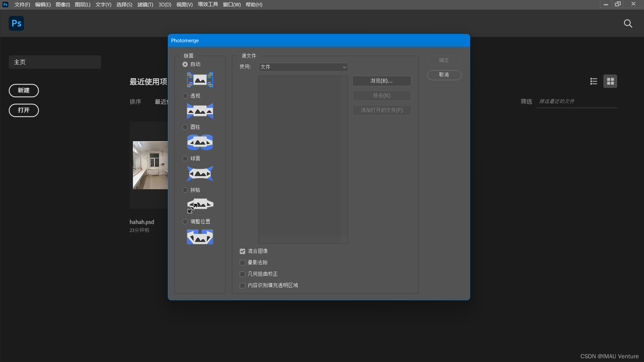Image resolution: width=644 pixels, height=362 pixels.
Task: Open the hahah.psd thumbnail
Action: (x=150, y=165)
